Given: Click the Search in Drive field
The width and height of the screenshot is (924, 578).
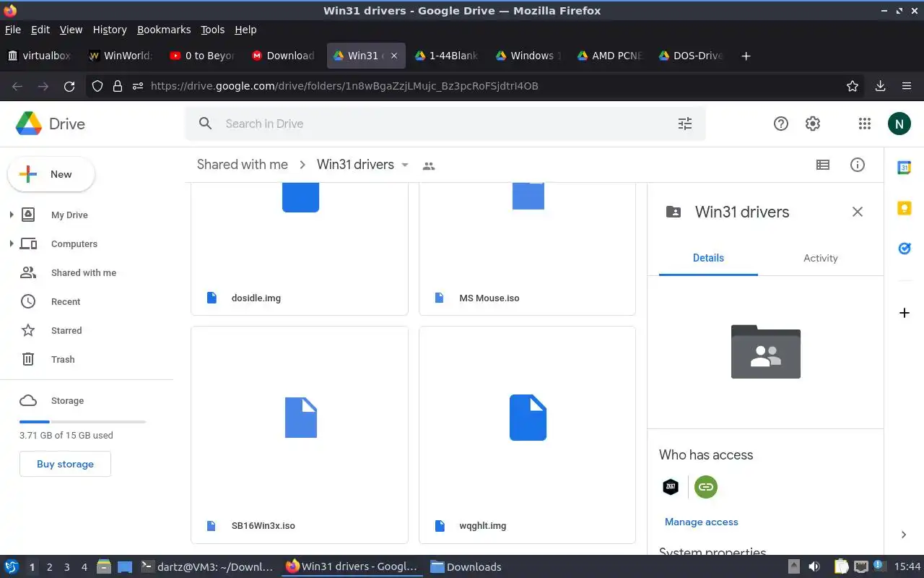Looking at the screenshot, I should (445, 124).
